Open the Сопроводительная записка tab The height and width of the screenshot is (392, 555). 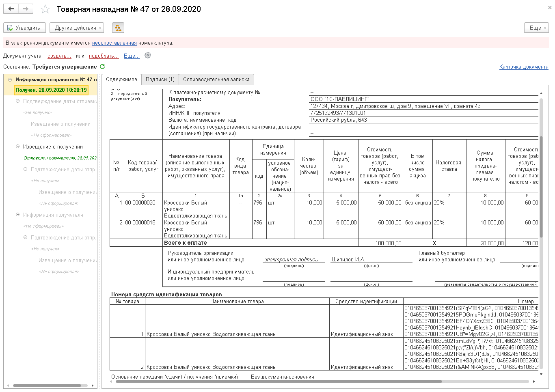[x=216, y=80]
